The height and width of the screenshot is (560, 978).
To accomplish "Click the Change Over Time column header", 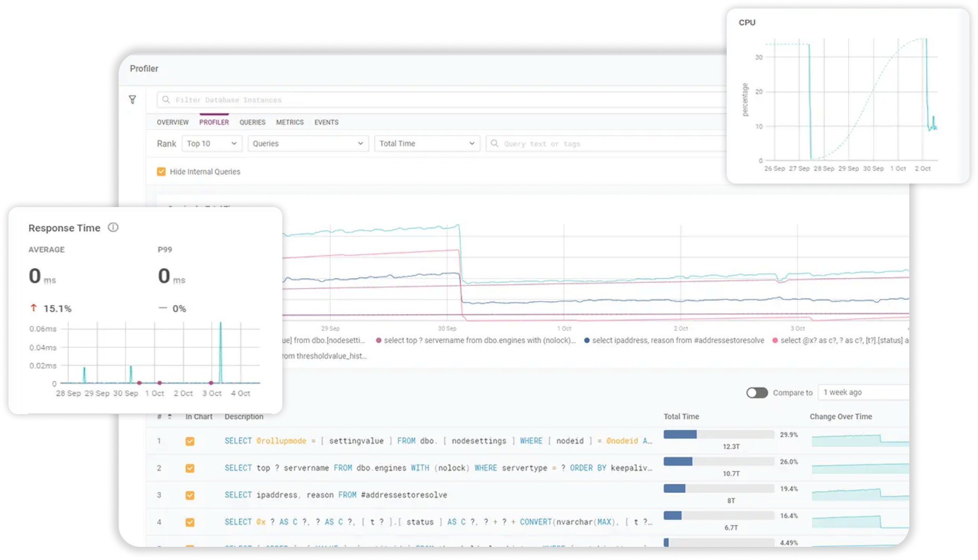I will [x=841, y=416].
